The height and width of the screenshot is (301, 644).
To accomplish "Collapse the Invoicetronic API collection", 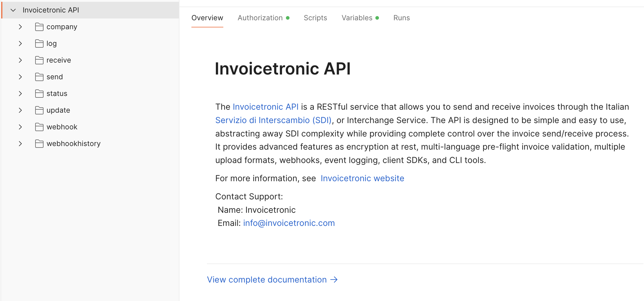I will [x=13, y=10].
